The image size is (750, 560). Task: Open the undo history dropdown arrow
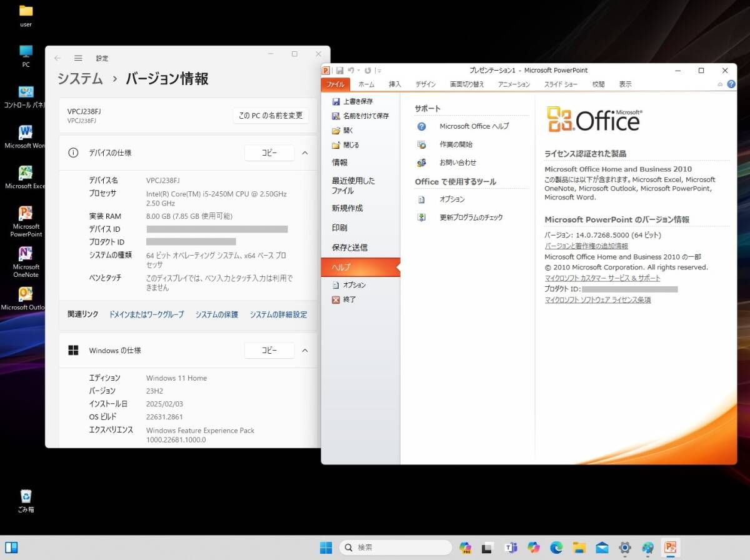click(x=358, y=71)
